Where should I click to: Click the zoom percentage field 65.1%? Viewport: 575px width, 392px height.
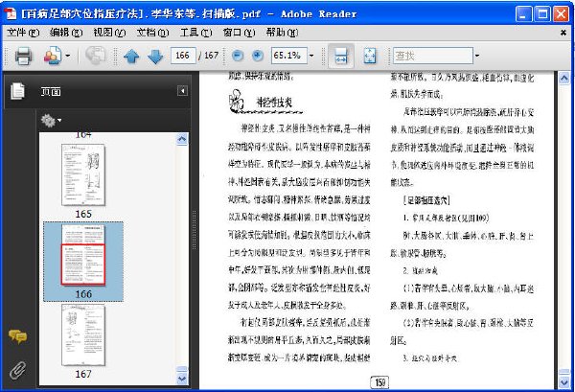(x=289, y=56)
